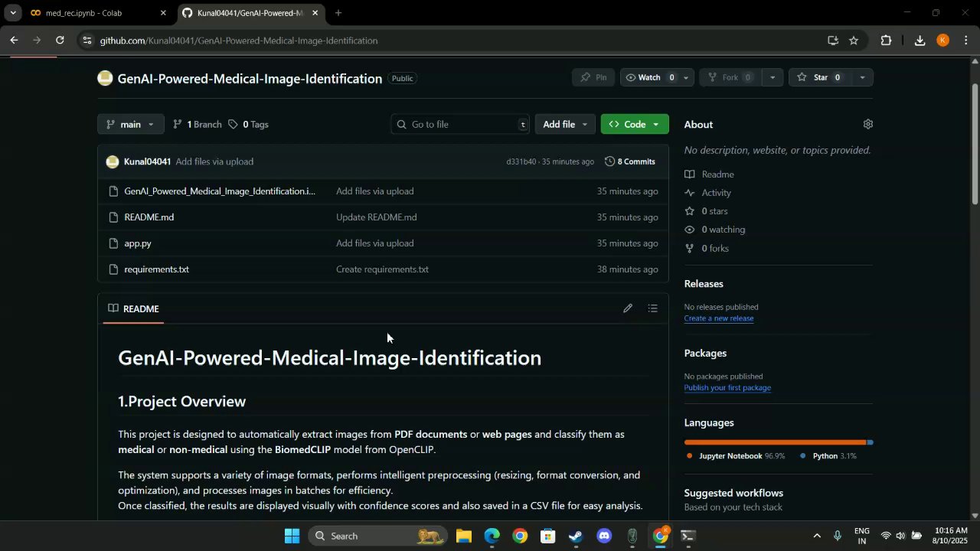View the 0 stars stargazers link

(707, 211)
